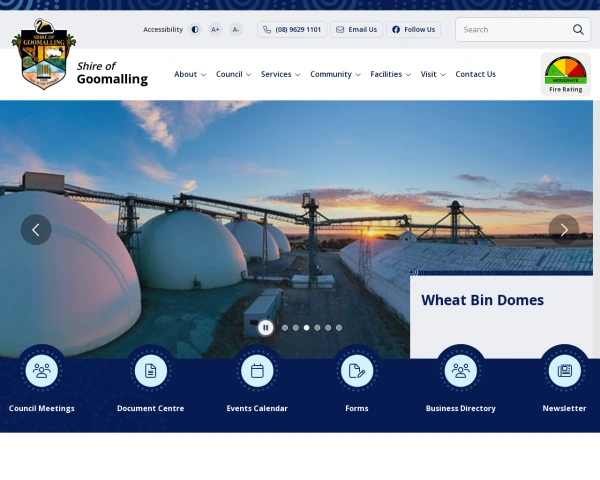This screenshot has width=600, height=480.
Task: Open the Newsletter link text
Action: click(x=564, y=408)
